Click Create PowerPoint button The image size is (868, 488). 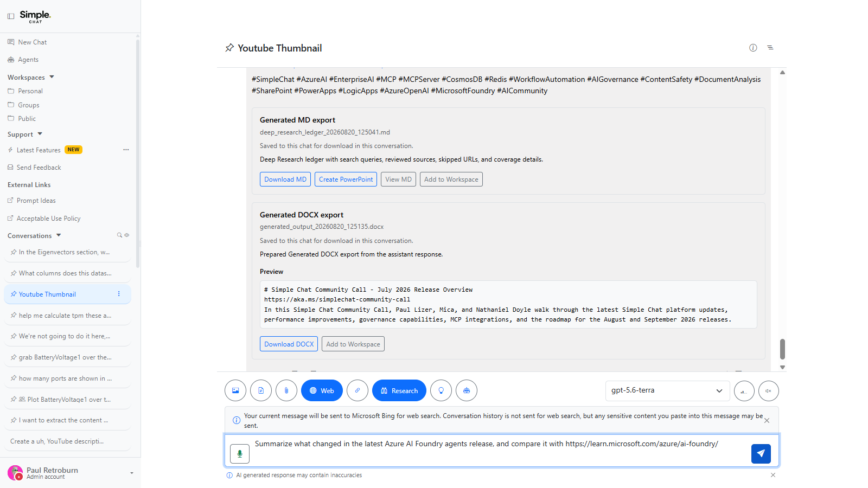(346, 179)
